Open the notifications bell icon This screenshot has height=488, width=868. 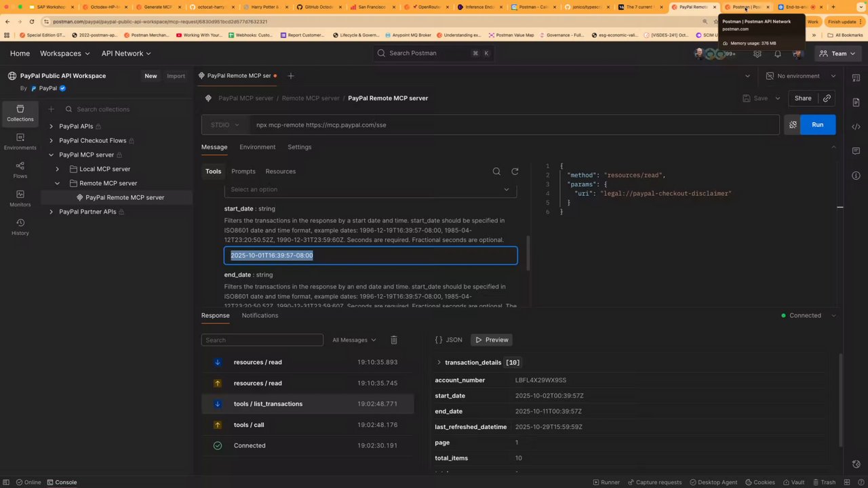[778, 54]
